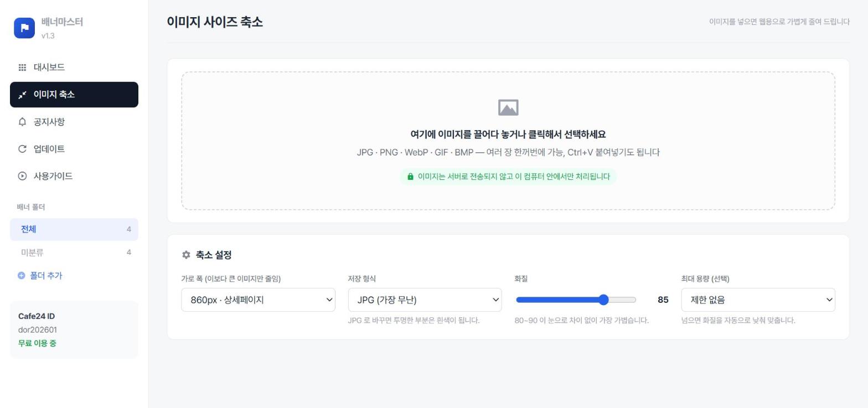868x408 pixels.
Task: Click the account ID dor202601
Action: tap(38, 329)
